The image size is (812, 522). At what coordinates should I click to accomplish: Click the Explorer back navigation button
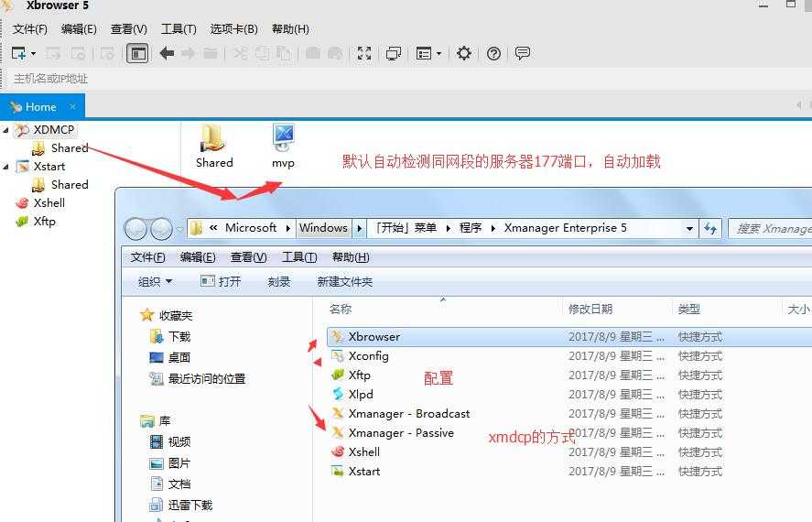click(x=136, y=229)
